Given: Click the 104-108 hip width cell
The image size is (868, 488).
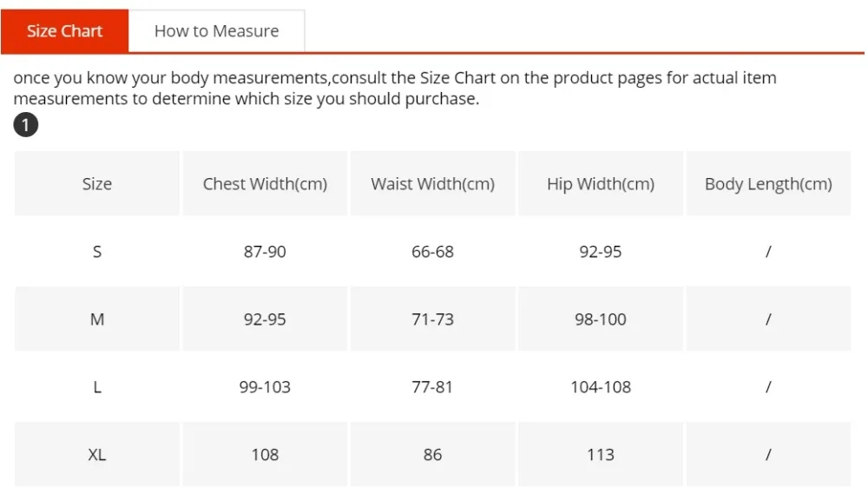Looking at the screenshot, I should (601, 386).
